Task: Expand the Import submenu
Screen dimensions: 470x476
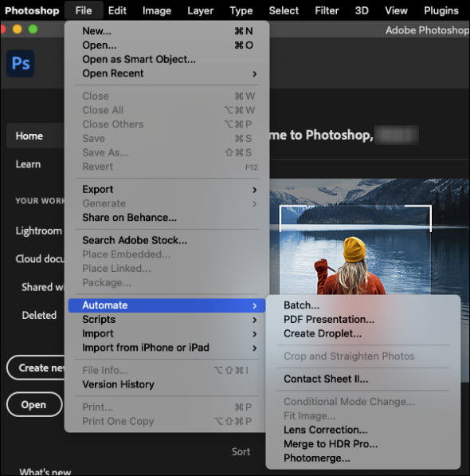Action: (x=166, y=333)
